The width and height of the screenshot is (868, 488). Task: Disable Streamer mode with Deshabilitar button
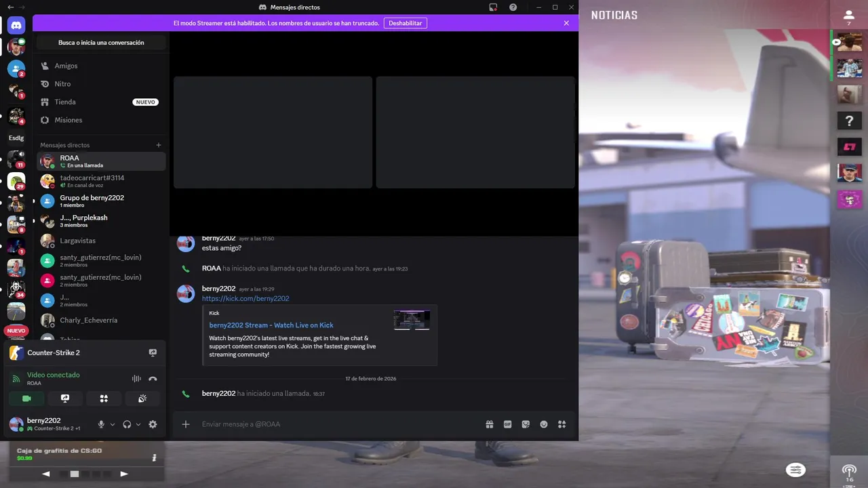pos(406,23)
